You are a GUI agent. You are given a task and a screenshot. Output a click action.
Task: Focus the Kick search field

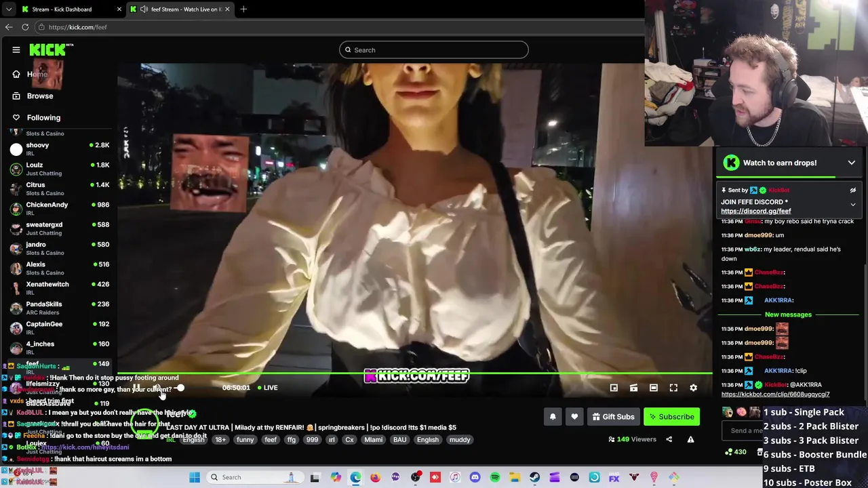click(434, 49)
